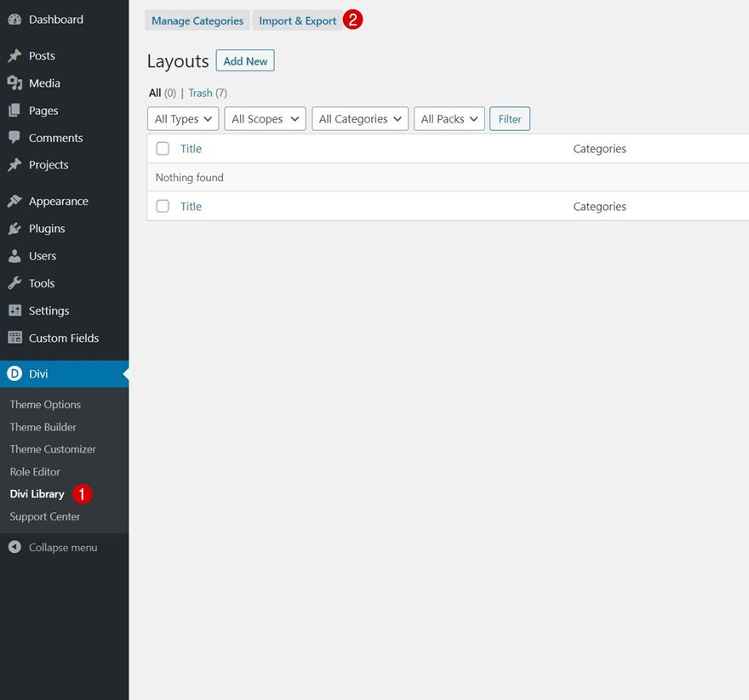Click the Posts pin icon
The width and height of the screenshot is (749, 700).
pyautogui.click(x=15, y=55)
